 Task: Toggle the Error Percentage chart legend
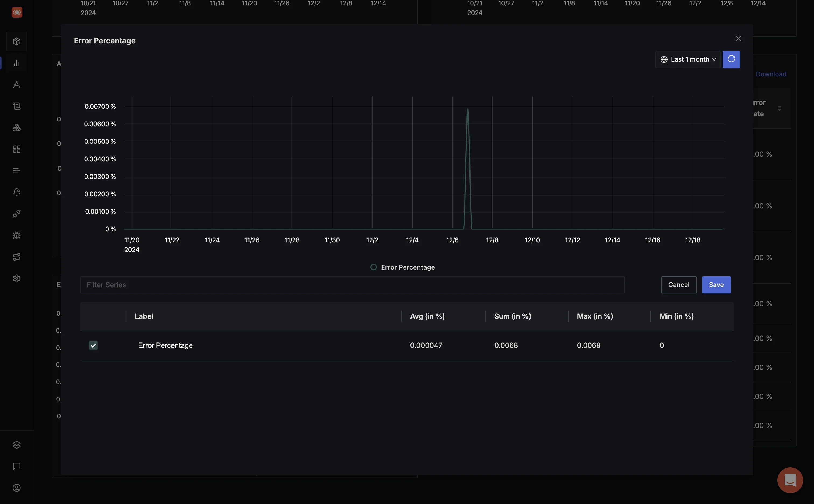coord(402,267)
